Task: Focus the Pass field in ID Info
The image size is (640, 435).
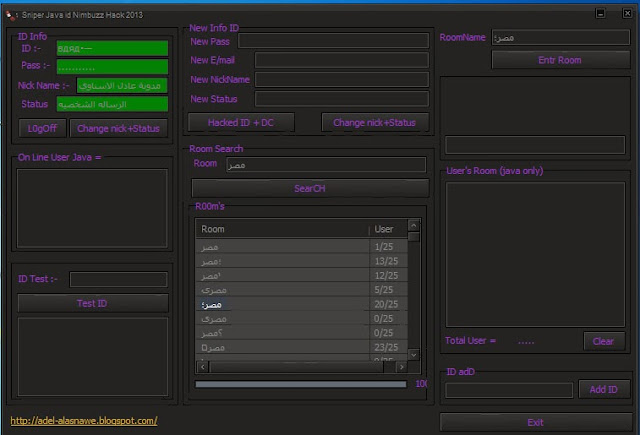Action: tap(112, 67)
